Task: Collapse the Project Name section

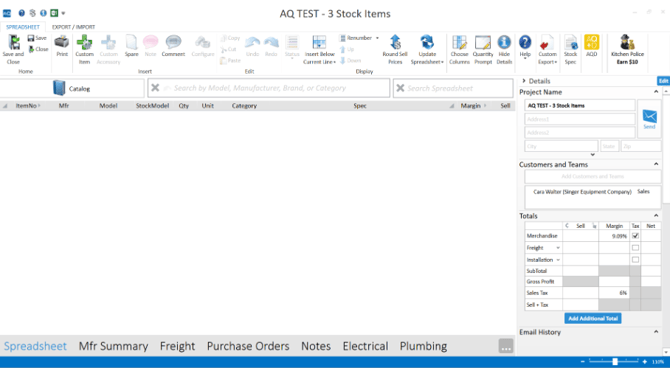Action: click(656, 92)
